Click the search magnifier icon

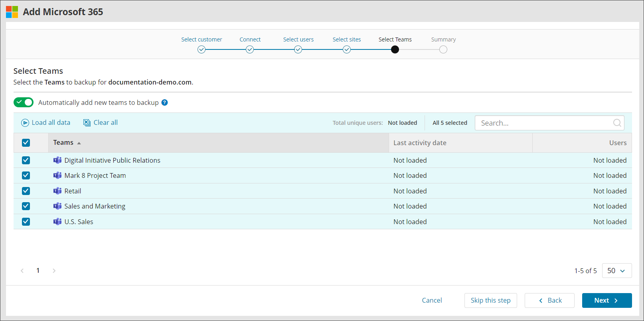[617, 123]
